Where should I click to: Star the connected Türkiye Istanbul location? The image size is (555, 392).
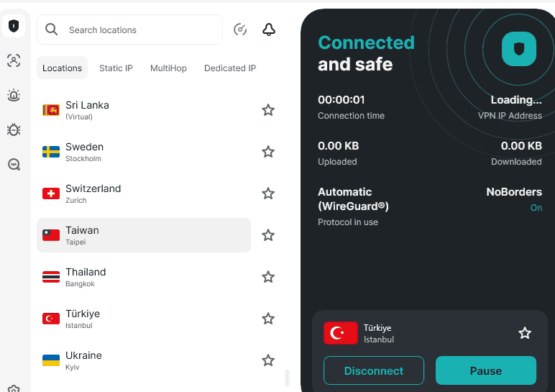(525, 333)
